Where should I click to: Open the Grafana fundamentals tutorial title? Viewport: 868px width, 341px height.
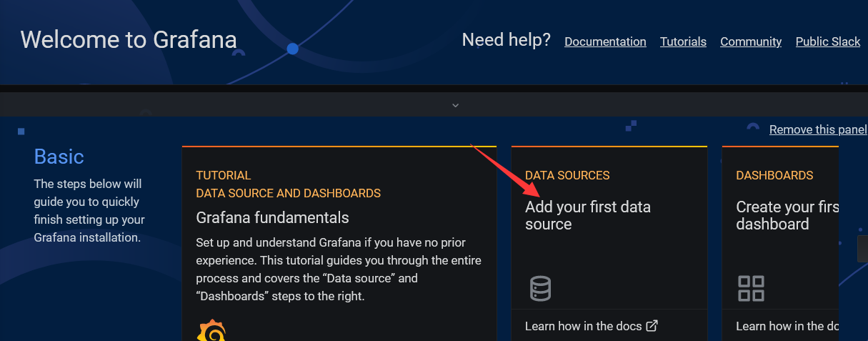coord(273,217)
